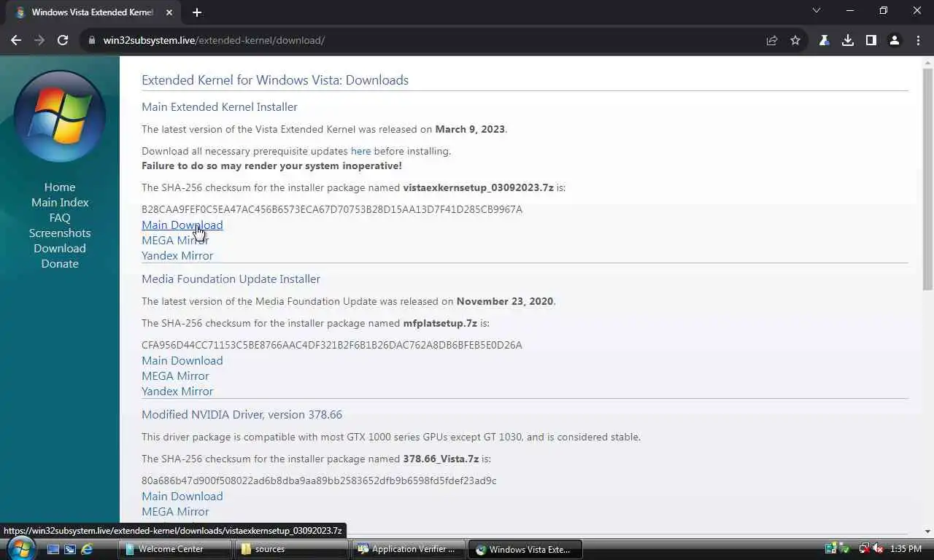
Task: Click the taskbar clock showing 1:35 PM
Action: click(x=906, y=548)
